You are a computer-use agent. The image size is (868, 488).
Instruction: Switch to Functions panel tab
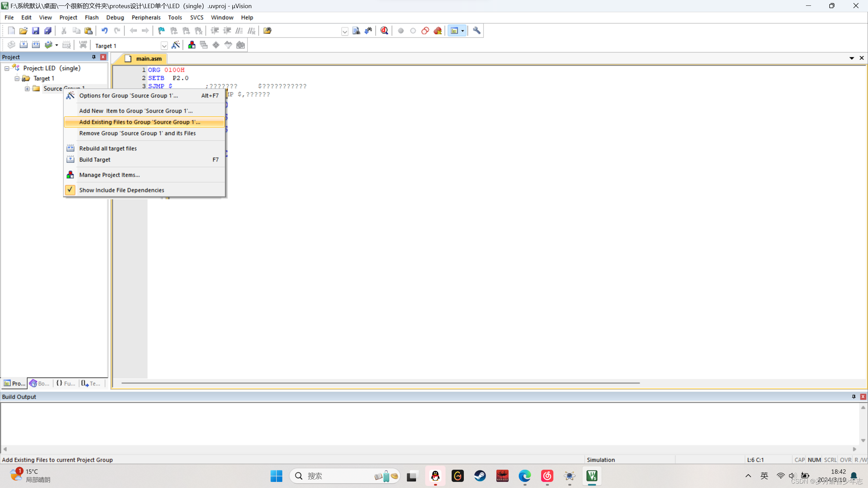click(x=66, y=383)
